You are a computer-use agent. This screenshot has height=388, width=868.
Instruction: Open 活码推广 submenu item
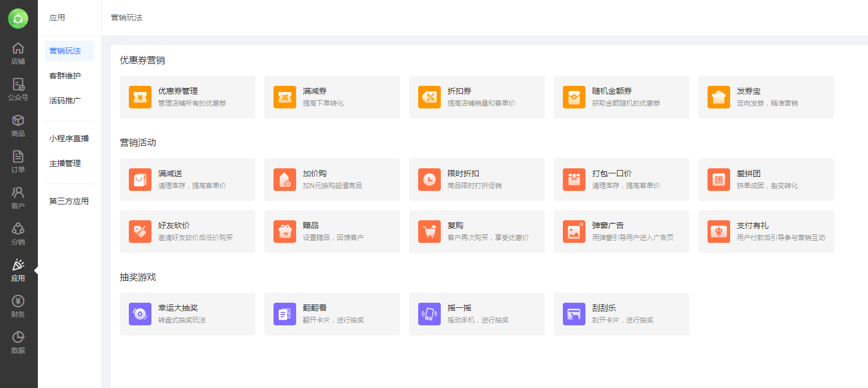click(65, 101)
